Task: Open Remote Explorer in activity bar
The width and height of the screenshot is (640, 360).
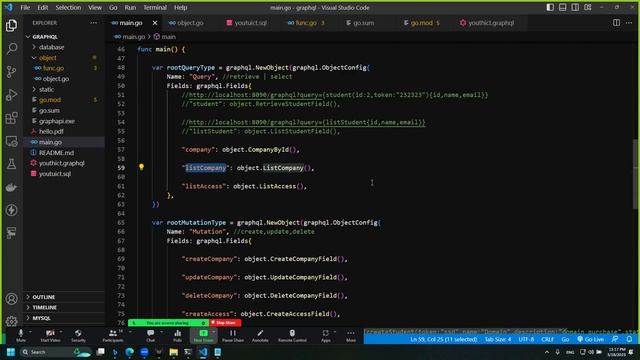Action: point(11,141)
